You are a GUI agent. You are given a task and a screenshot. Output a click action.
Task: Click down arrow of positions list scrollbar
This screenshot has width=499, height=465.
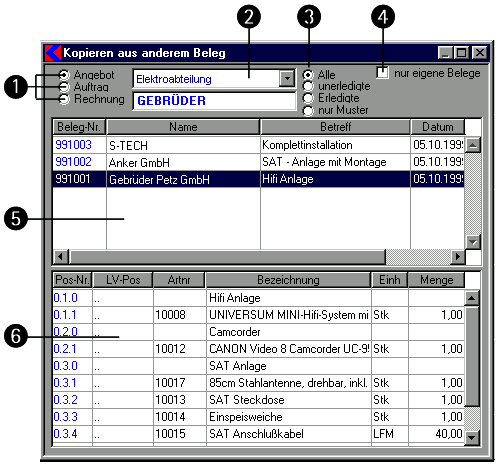point(472,437)
